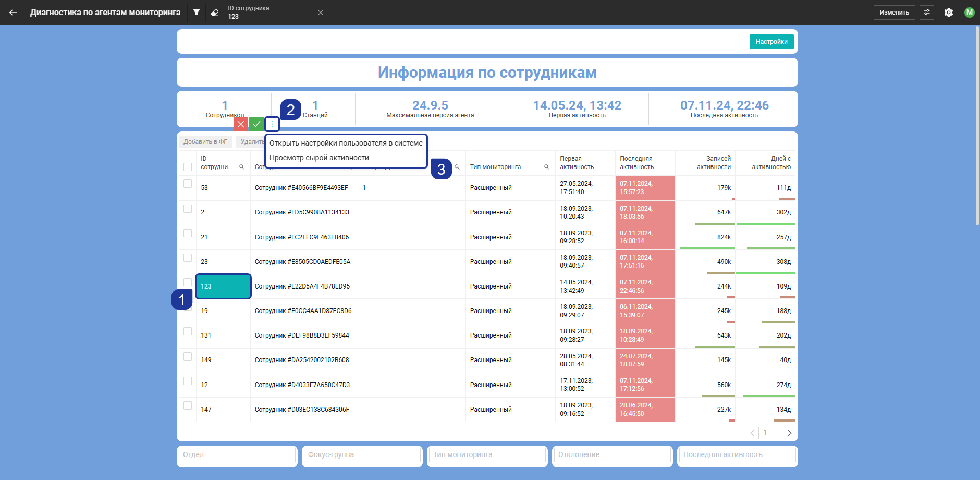Check the row for employee ID 21

tap(188, 233)
